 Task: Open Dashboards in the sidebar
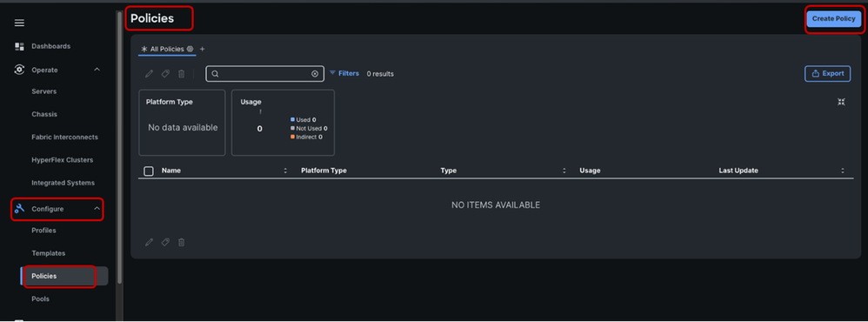click(x=51, y=46)
